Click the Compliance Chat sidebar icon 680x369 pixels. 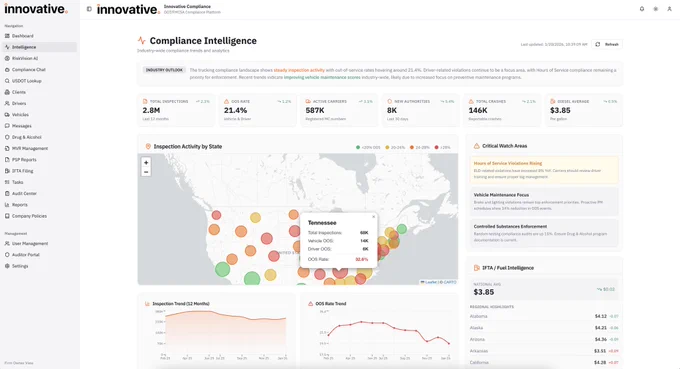coord(7,70)
